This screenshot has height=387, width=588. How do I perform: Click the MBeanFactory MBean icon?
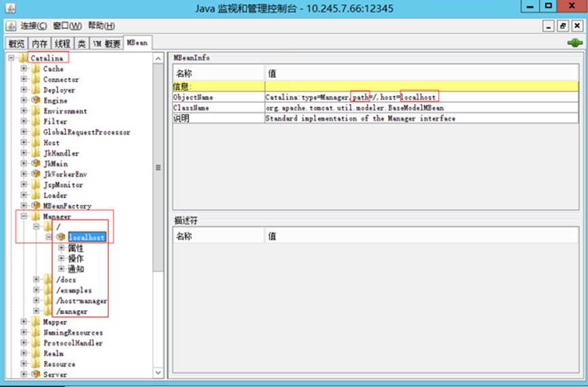tap(36, 205)
